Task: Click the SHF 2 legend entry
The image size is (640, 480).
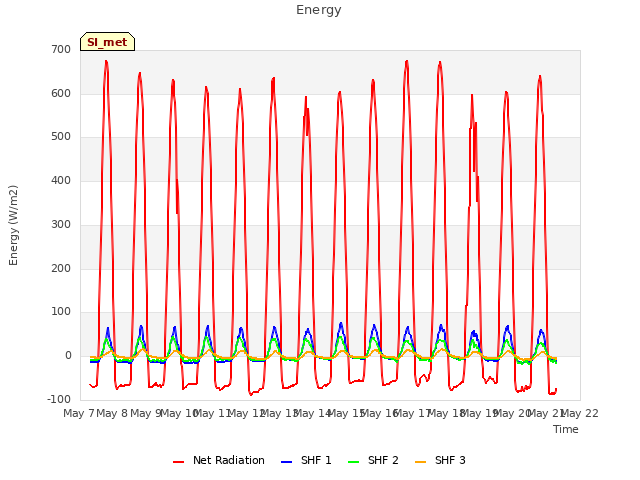Action: click(373, 460)
